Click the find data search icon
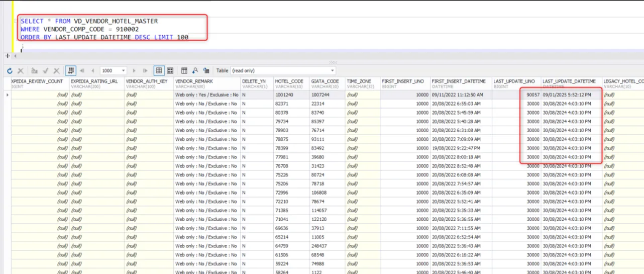Image resolution: width=644 pixels, height=274 pixels. 195,71
